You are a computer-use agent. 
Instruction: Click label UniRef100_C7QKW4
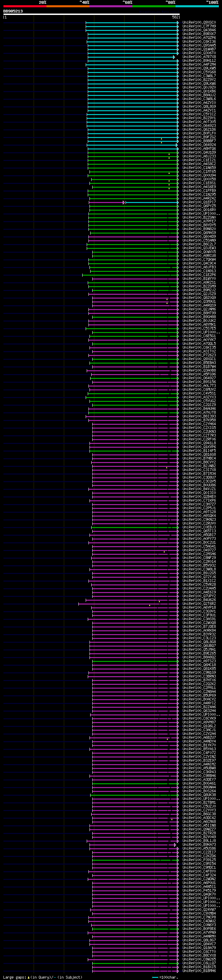click(199, 259)
